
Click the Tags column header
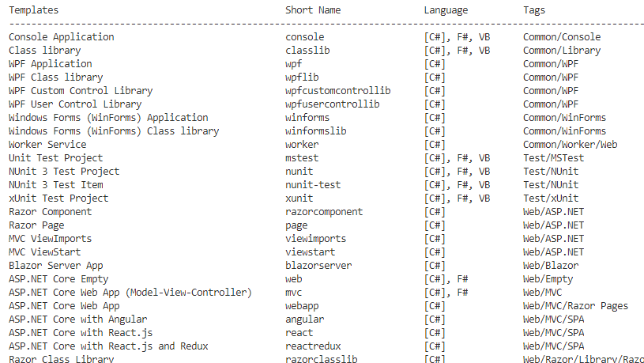(534, 10)
